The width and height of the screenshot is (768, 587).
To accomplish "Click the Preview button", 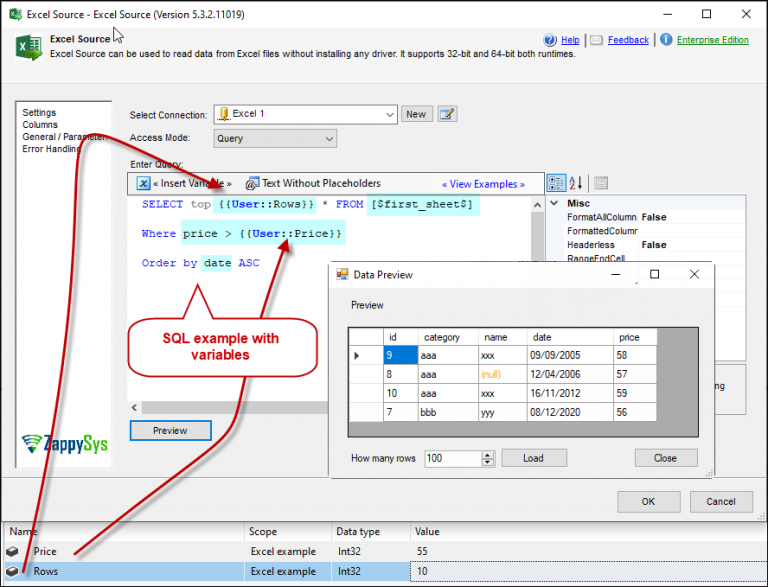I will pyautogui.click(x=170, y=431).
